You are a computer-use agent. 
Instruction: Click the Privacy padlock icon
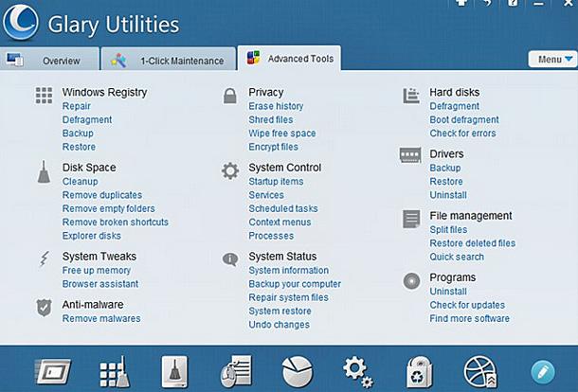230,96
